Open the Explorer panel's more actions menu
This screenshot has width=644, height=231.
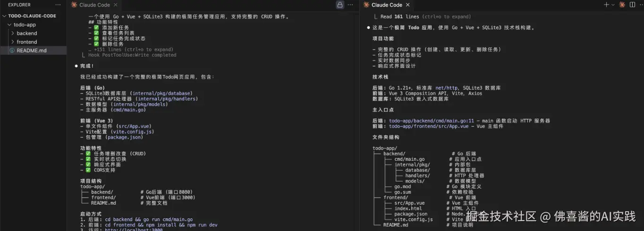coord(58,5)
